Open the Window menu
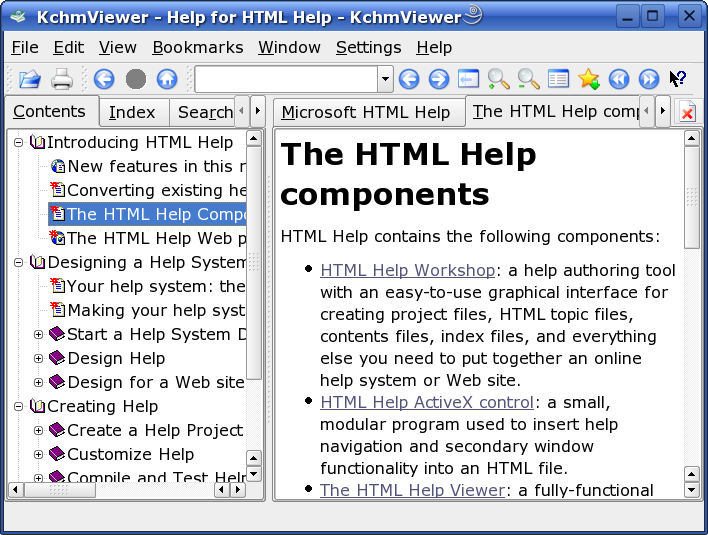Image resolution: width=708 pixels, height=535 pixels. pos(289,47)
